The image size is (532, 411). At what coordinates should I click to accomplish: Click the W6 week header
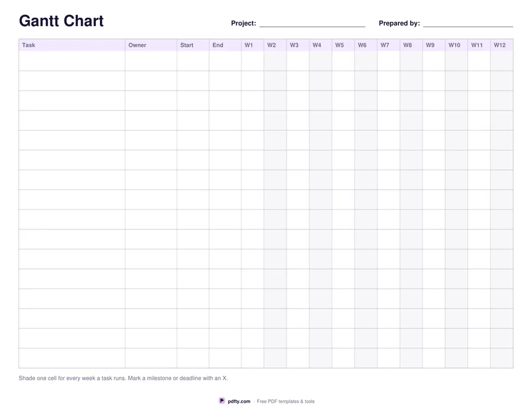pos(366,45)
